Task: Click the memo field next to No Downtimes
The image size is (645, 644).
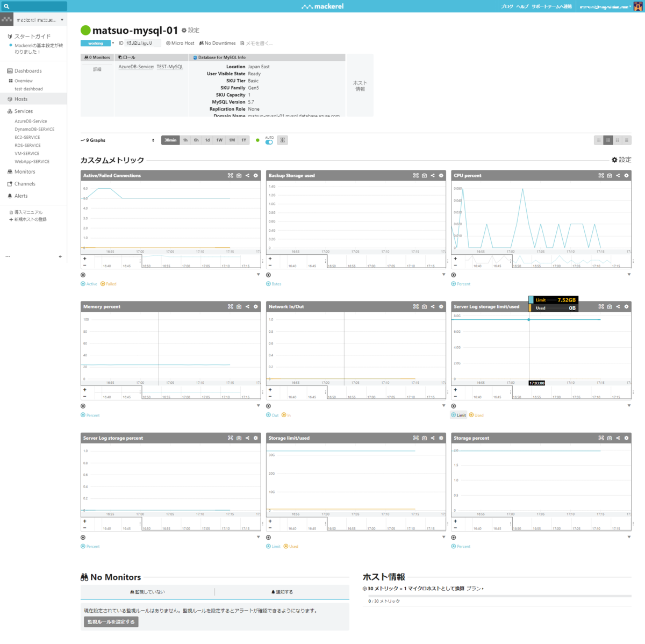Action: click(256, 43)
